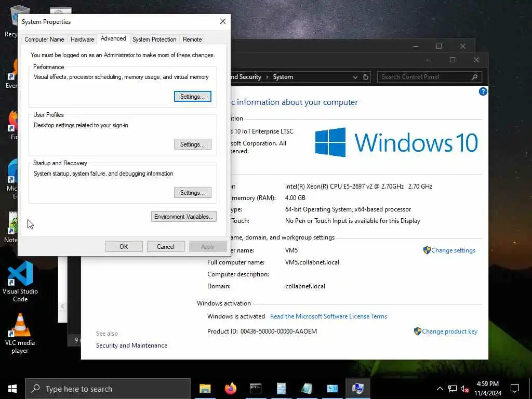Close the System control panel window
This screenshot has height=399, width=532.
tap(476, 60)
